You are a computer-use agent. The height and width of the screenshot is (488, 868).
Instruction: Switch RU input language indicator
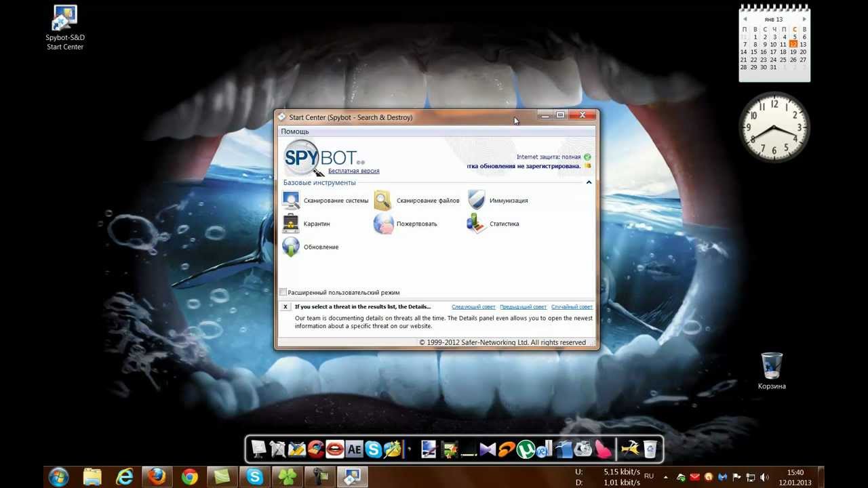(x=649, y=476)
